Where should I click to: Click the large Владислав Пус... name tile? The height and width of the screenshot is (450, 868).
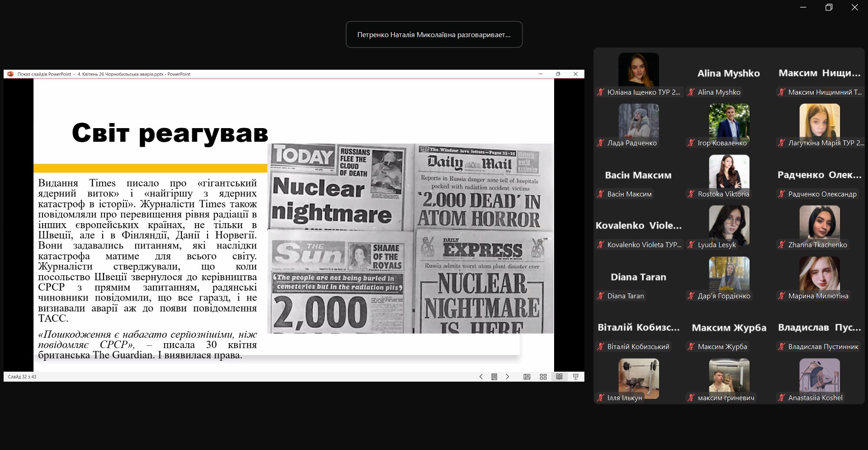pyautogui.click(x=820, y=327)
